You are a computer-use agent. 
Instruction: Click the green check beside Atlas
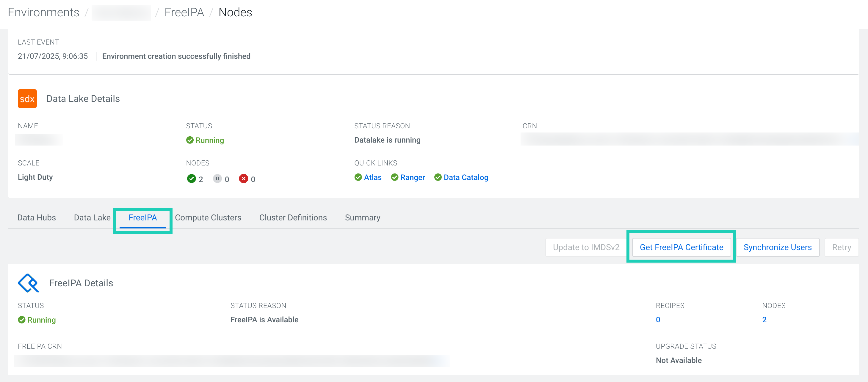click(358, 177)
